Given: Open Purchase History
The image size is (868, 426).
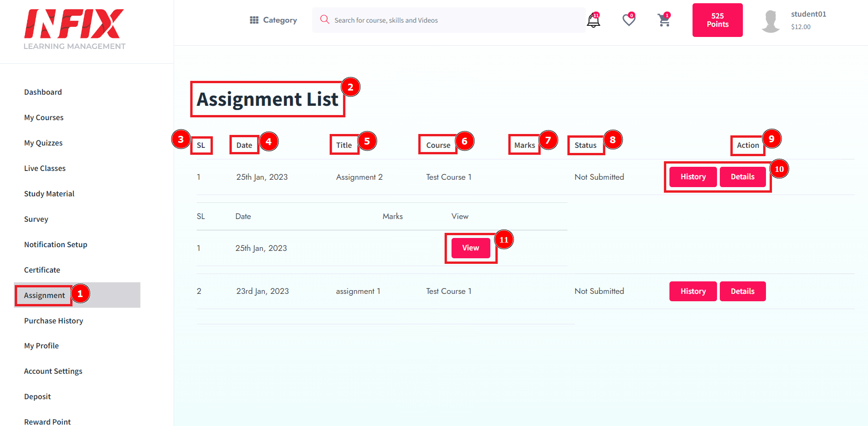Looking at the screenshot, I should (x=53, y=321).
